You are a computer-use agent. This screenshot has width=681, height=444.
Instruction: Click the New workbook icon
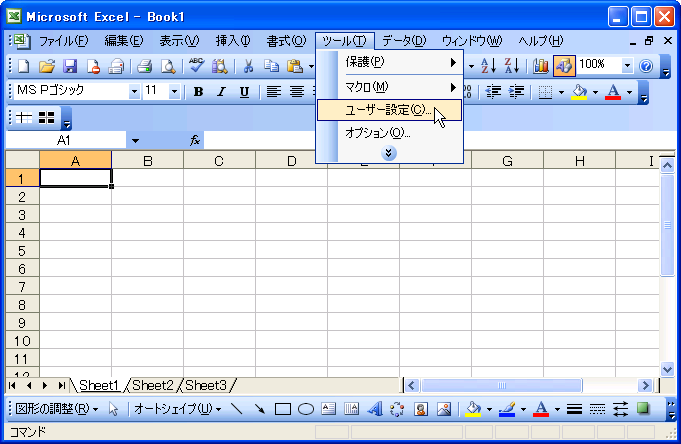click(x=23, y=66)
